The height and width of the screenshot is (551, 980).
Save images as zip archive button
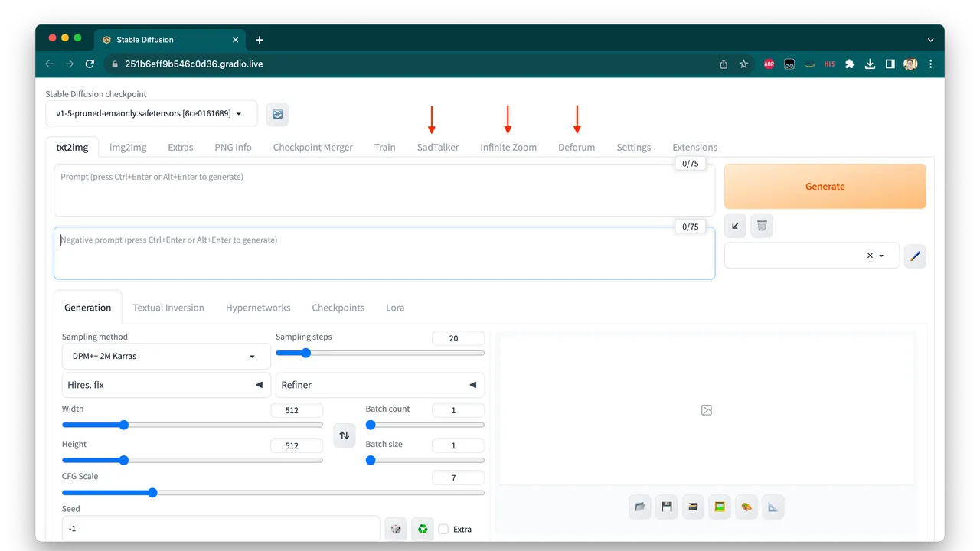694,507
